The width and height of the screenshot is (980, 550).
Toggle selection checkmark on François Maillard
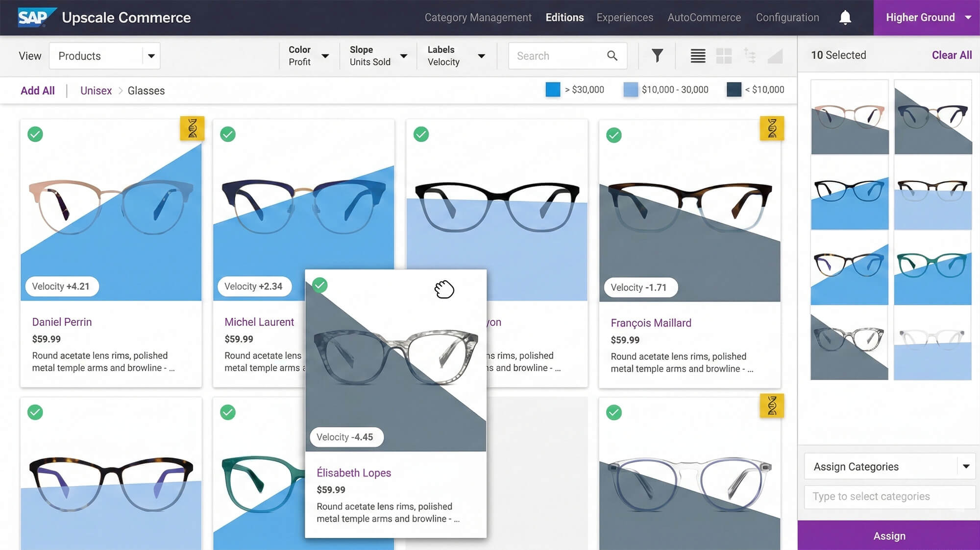(614, 135)
